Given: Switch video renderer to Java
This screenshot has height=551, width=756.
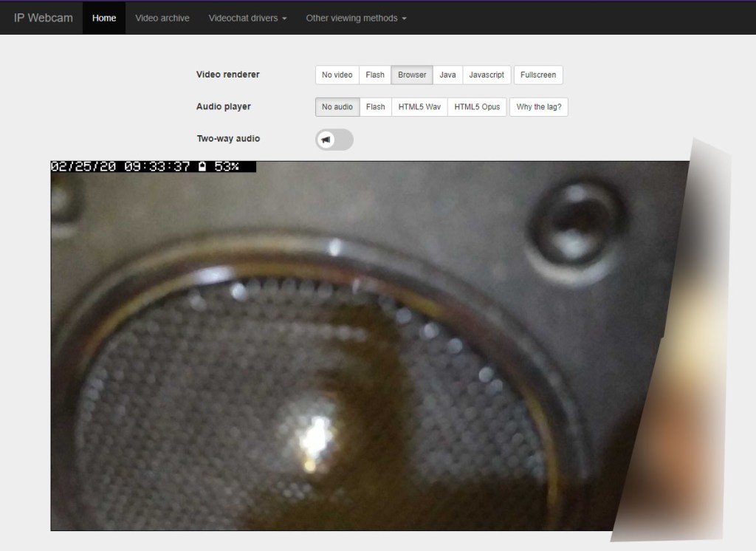Looking at the screenshot, I should point(447,75).
